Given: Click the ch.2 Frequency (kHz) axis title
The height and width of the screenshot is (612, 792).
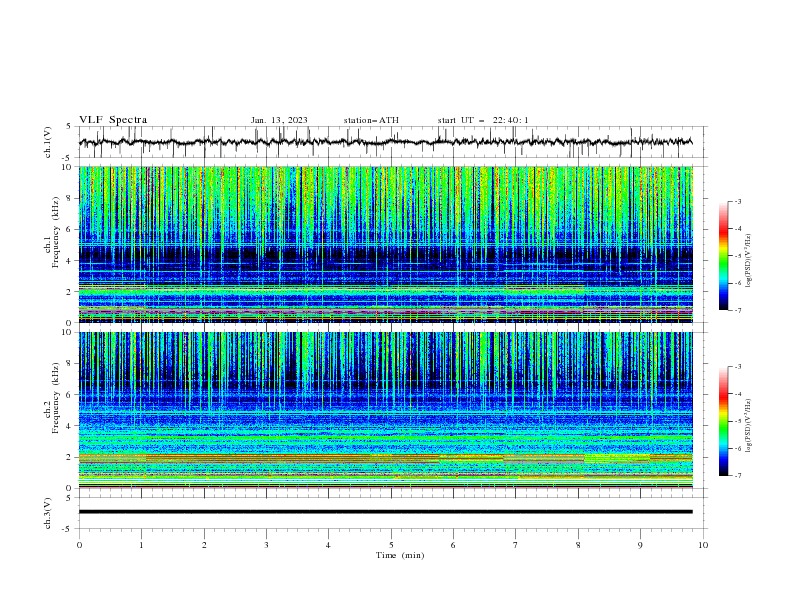Looking at the screenshot, I should (52, 398).
